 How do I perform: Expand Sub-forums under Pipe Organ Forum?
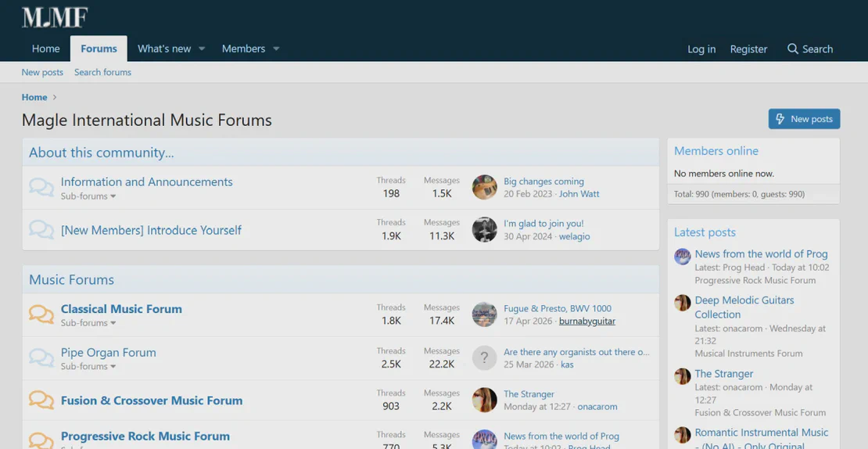[88, 366]
